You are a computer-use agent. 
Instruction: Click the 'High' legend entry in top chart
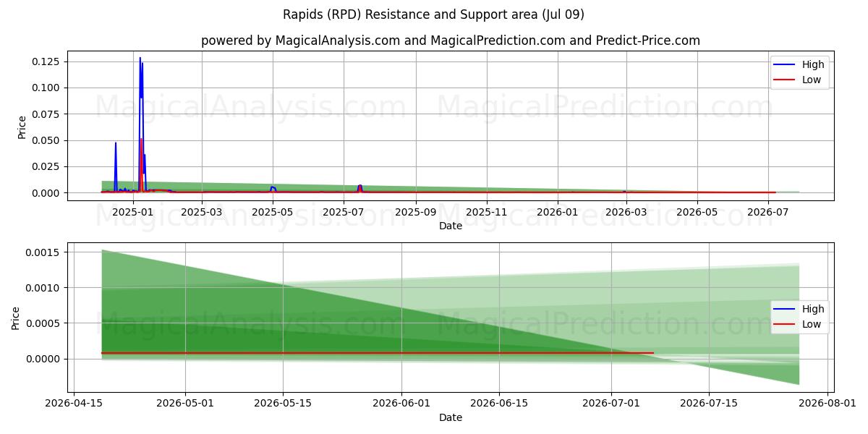point(812,64)
